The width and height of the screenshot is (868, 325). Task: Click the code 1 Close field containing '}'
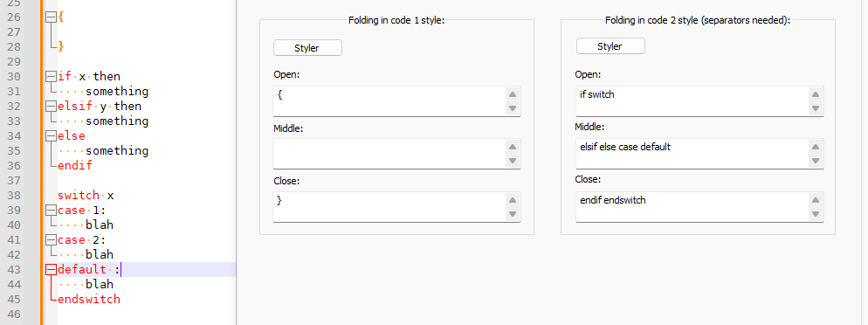[x=389, y=207]
